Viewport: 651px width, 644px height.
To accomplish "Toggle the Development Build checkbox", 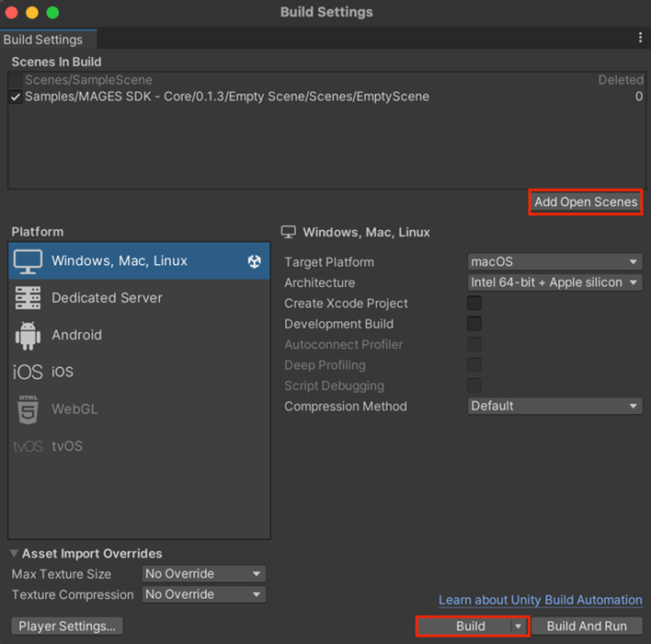I will [x=474, y=324].
